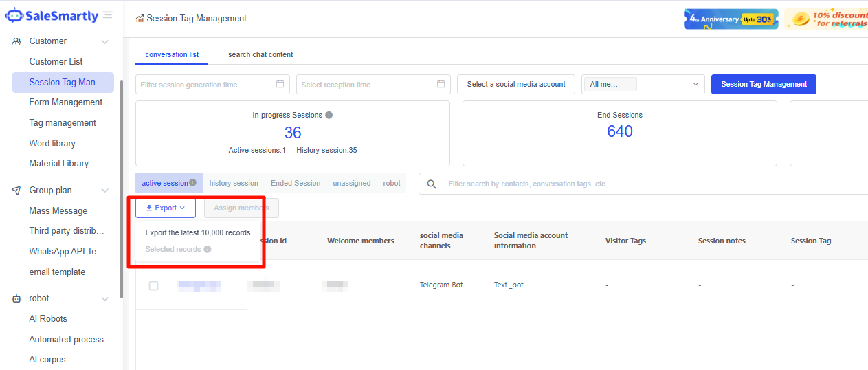Click the Customer section people icon
This screenshot has width=868, height=370.
coord(16,41)
